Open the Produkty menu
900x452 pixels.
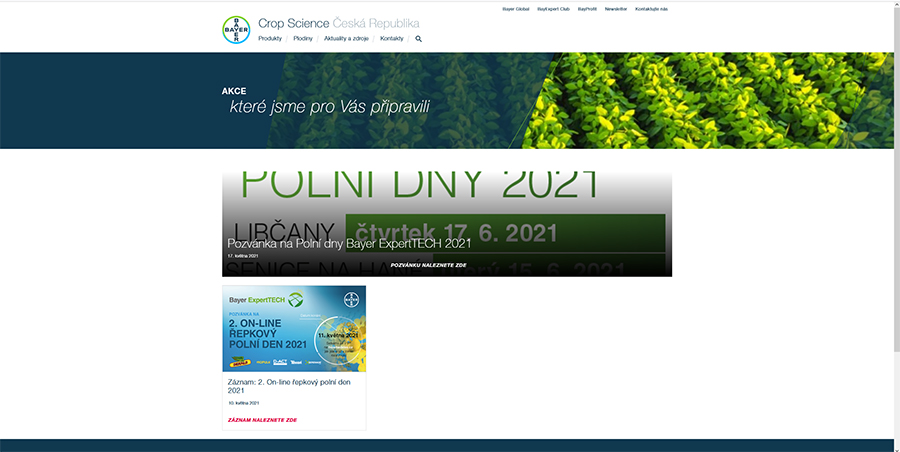tap(270, 39)
